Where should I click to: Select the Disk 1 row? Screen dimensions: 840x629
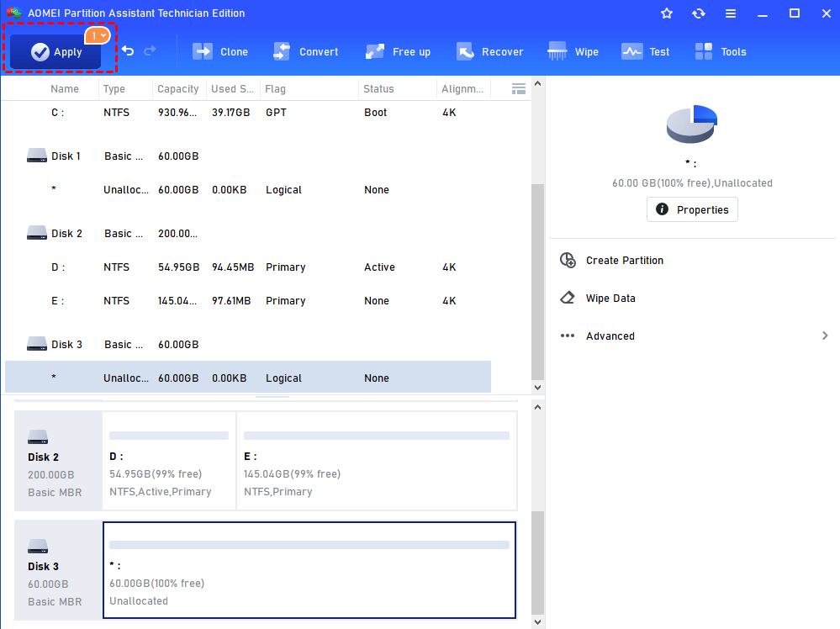pyautogui.click(x=248, y=156)
